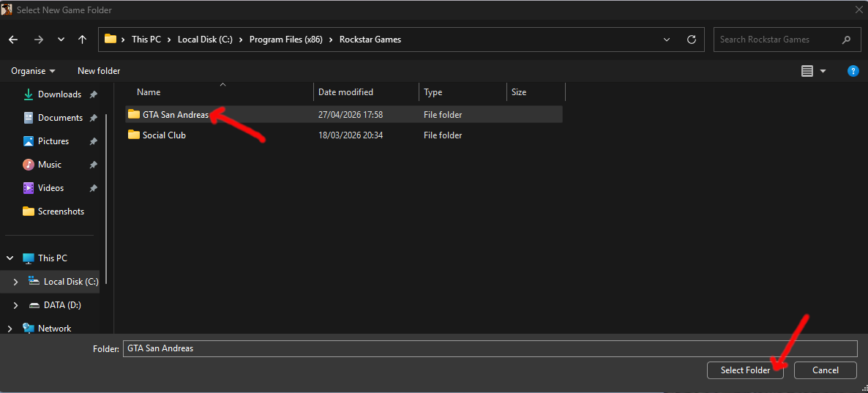This screenshot has height=393, width=868.
Task: Expand the chevron after Program Files (x86) breadcrumb
Action: click(331, 40)
